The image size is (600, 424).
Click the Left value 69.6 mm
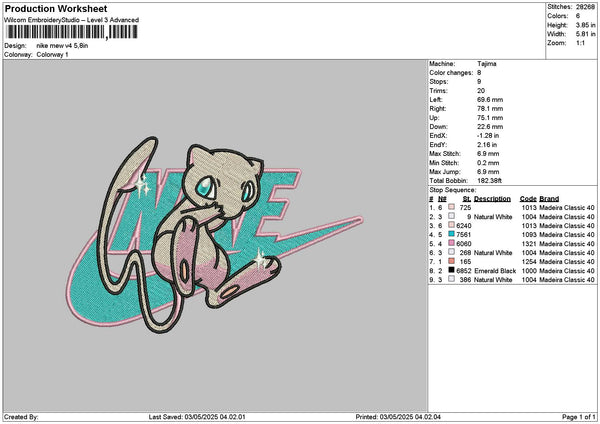(x=490, y=100)
